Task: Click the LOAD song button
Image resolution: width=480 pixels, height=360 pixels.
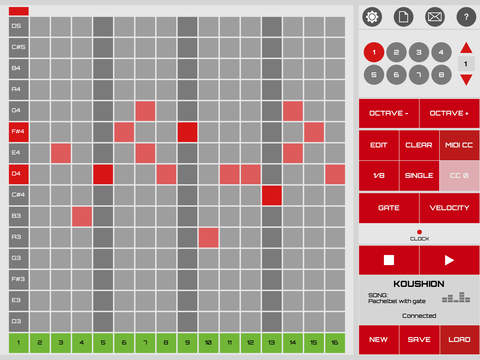Action: 459,340
